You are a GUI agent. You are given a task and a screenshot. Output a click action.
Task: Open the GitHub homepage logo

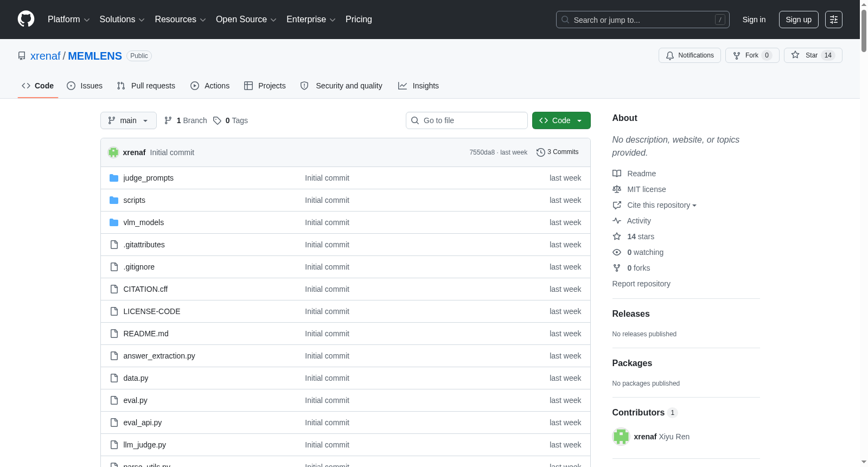[x=26, y=20]
